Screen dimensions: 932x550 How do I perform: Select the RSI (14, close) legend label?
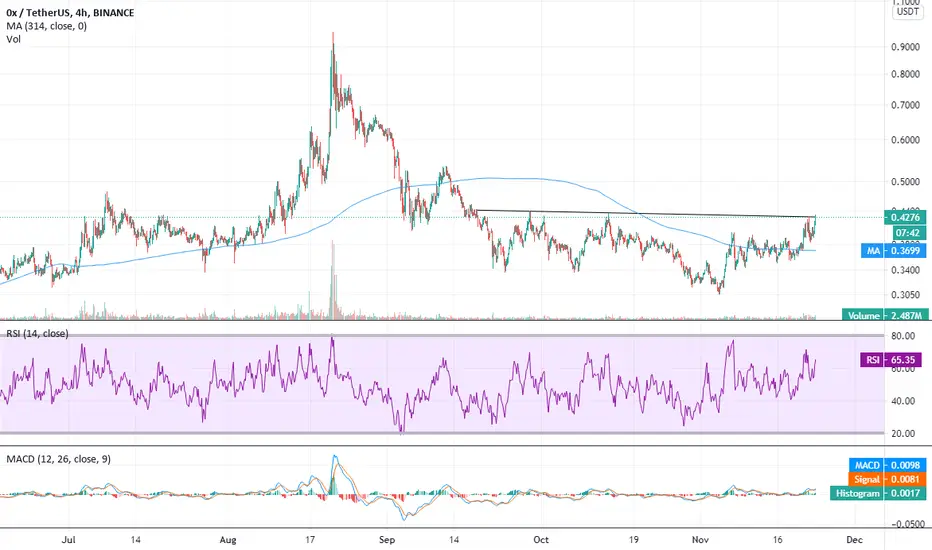pos(37,334)
